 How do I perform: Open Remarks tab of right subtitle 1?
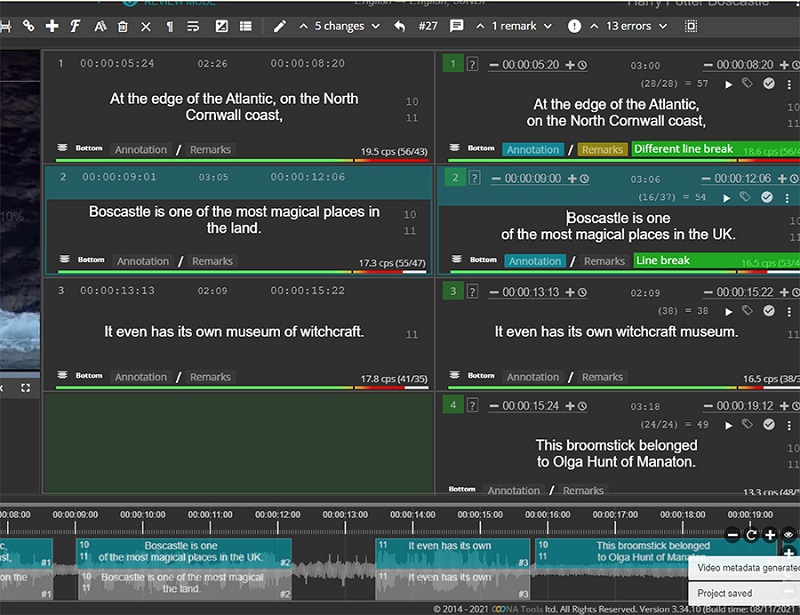coord(602,150)
